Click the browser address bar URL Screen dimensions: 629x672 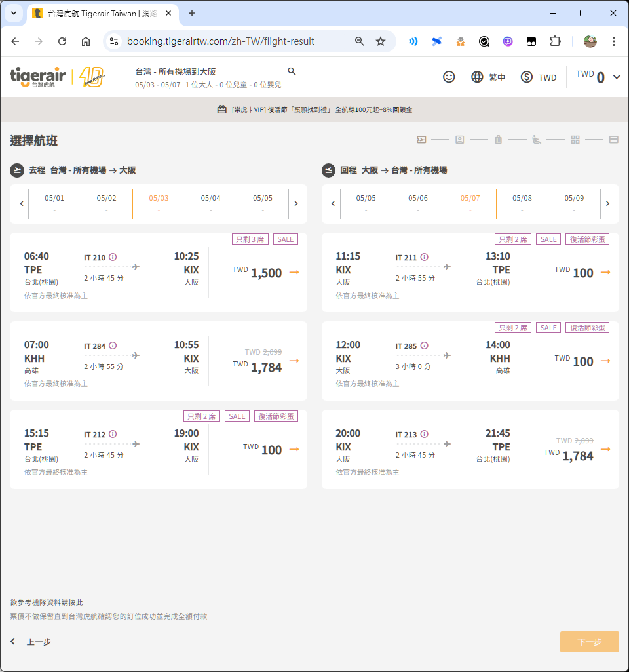221,41
